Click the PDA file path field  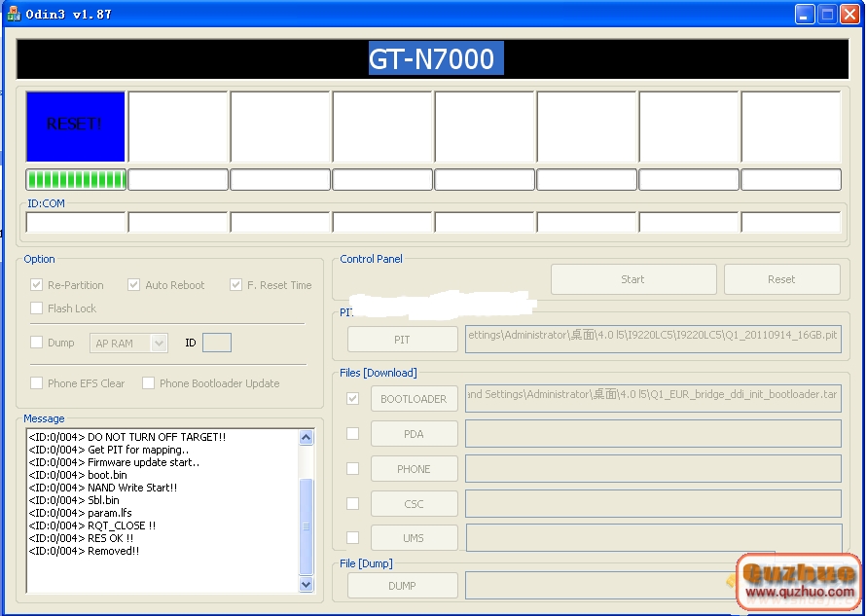[653, 433]
